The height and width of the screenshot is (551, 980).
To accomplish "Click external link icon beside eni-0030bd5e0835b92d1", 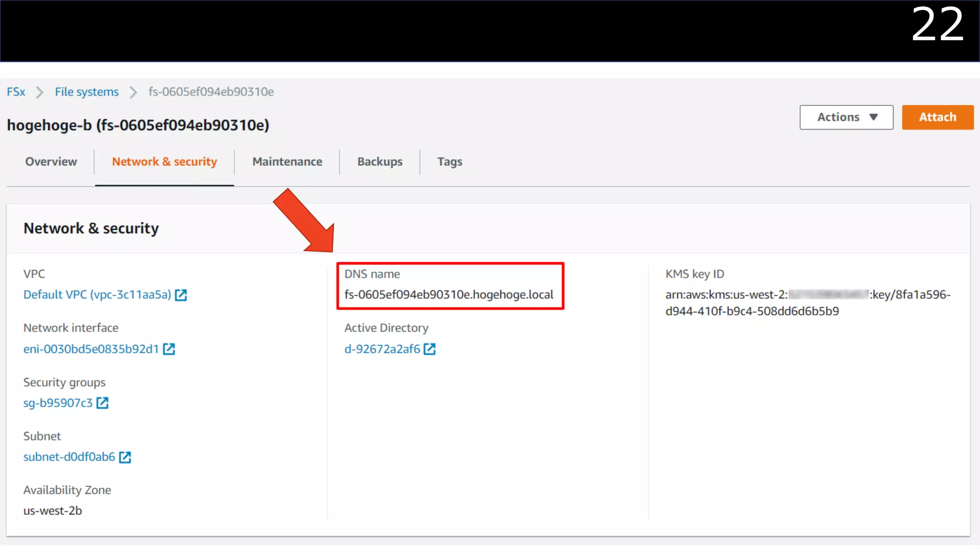I will [169, 349].
